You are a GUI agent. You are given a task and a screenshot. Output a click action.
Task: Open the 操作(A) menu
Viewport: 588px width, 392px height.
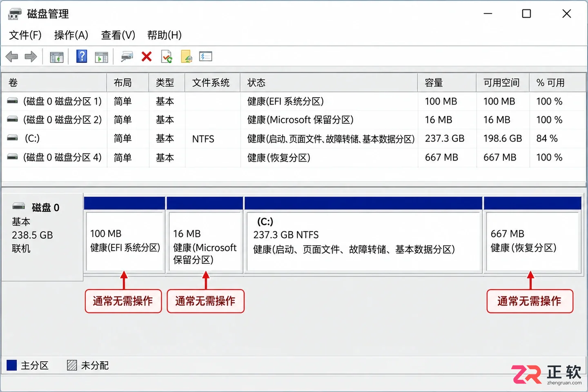71,35
